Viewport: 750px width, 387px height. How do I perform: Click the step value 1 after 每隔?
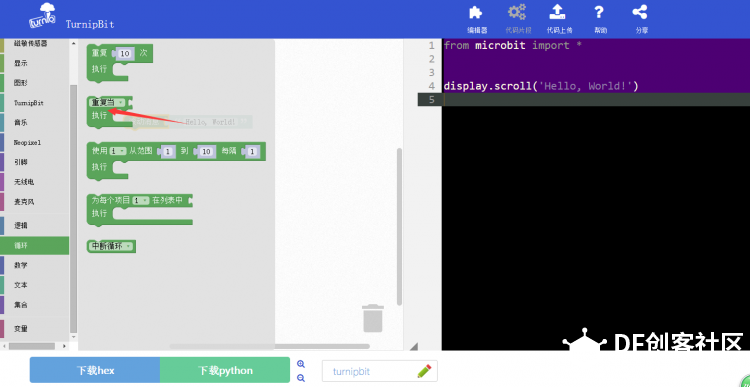coord(252,152)
